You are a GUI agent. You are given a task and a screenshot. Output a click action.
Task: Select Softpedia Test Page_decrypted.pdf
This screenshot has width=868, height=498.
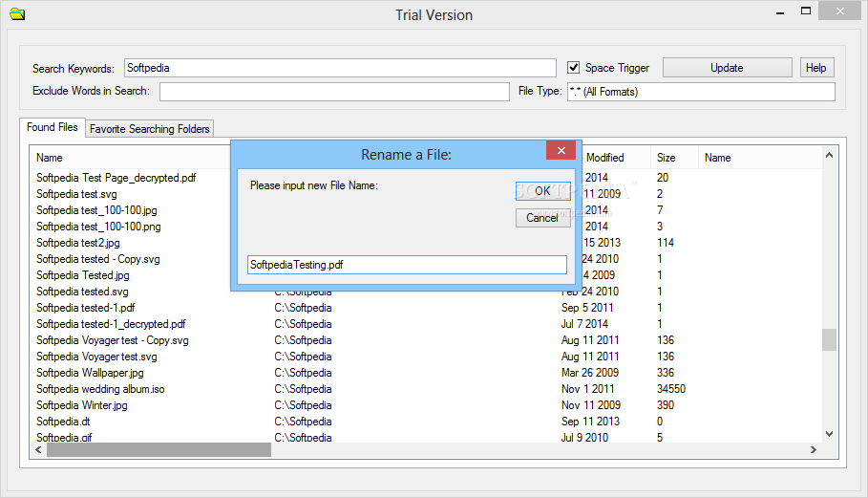click(x=116, y=178)
